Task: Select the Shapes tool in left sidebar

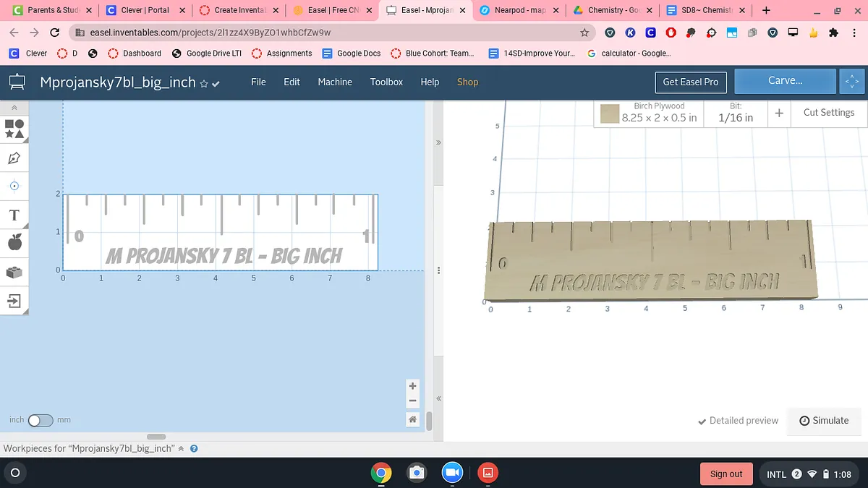Action: point(14,129)
